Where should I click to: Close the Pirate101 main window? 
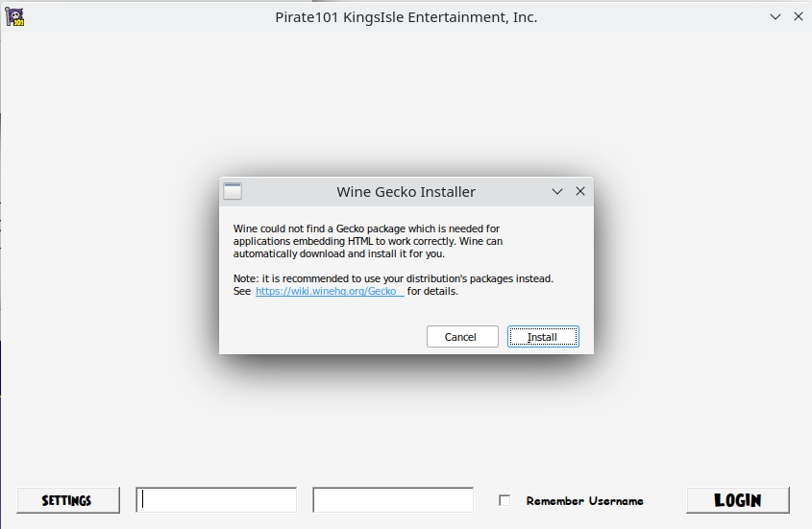(x=799, y=17)
